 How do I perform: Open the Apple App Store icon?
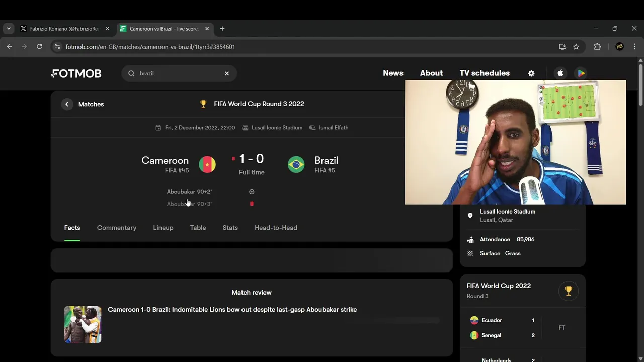560,73
